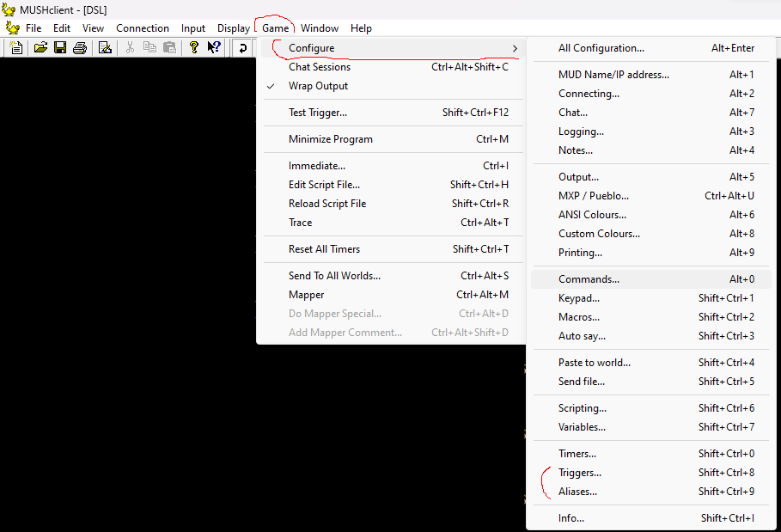Choose Info... at the submenu bottom
Screen dimensions: 781x532
pos(651,518)
